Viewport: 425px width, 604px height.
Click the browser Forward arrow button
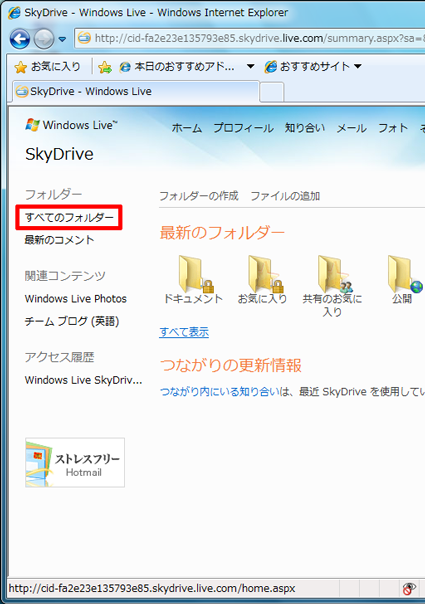point(44,39)
